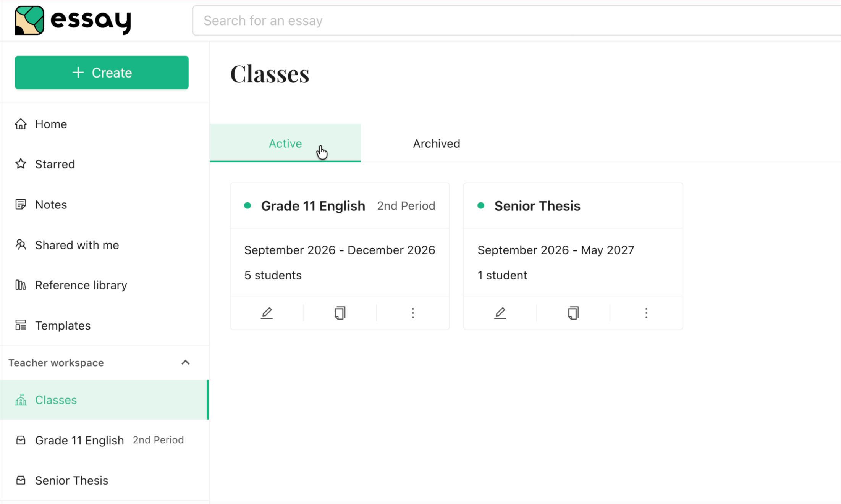This screenshot has width=841, height=504.
Task: Copy the Grade 11 English class
Action: tap(340, 313)
